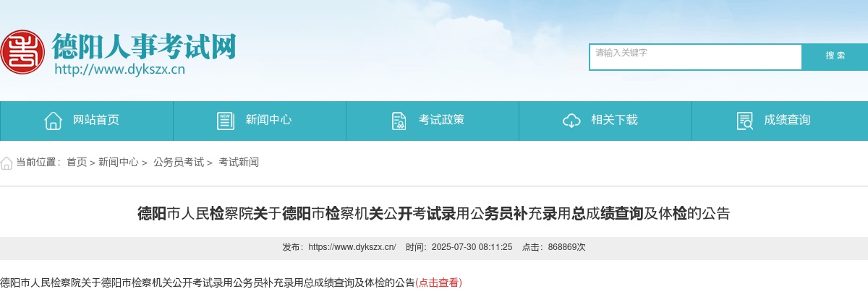Click the 搜索 button
868x289 pixels.
(835, 56)
